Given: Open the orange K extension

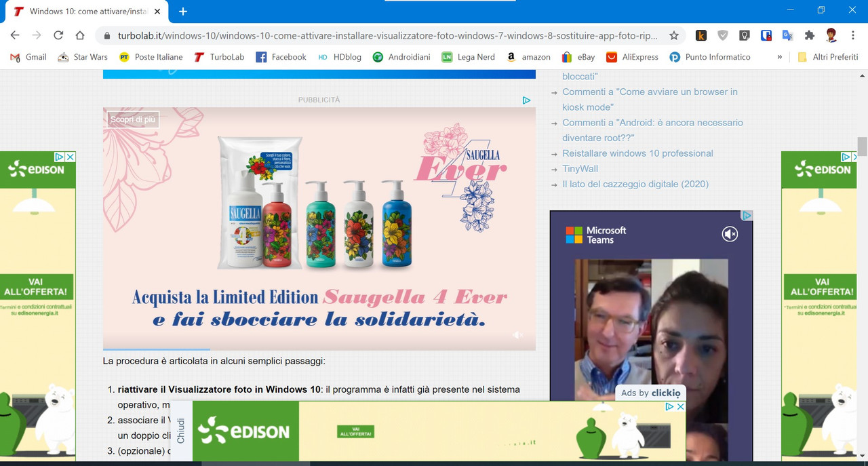Looking at the screenshot, I should (701, 35).
